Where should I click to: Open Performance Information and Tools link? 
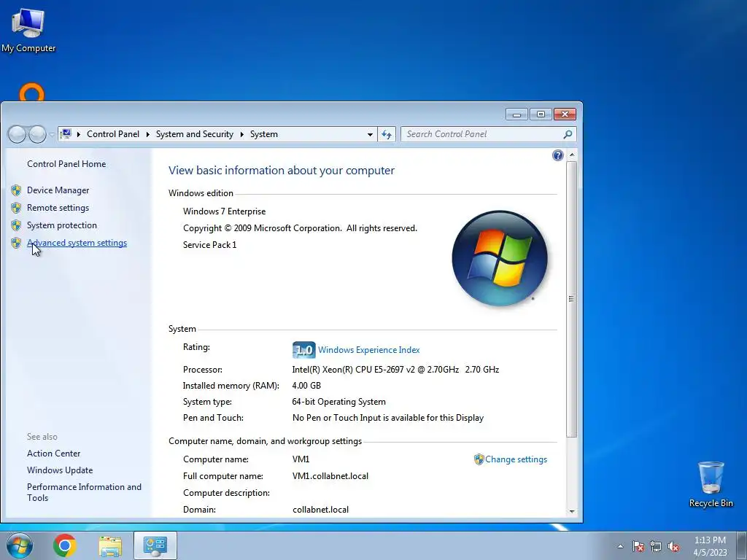click(84, 492)
